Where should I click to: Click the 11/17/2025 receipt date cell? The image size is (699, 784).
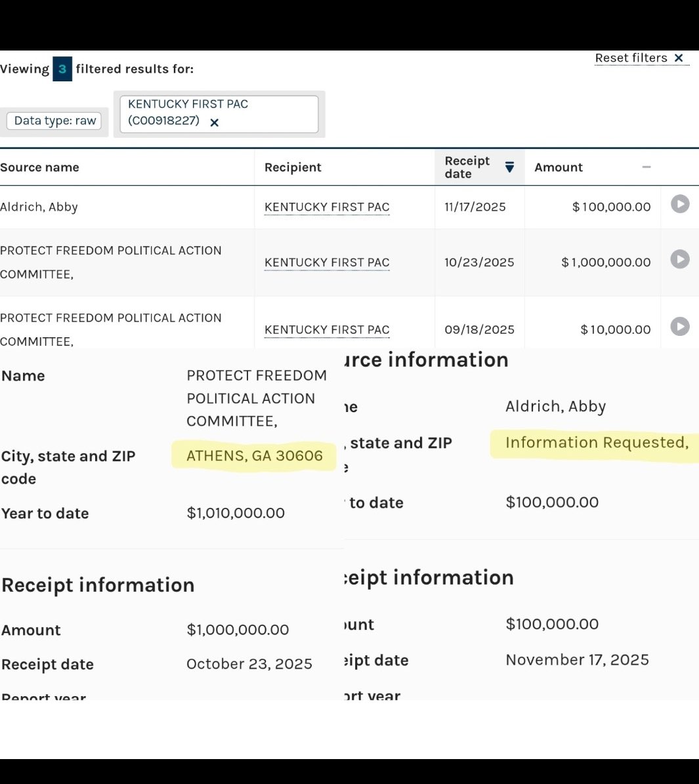tap(475, 207)
